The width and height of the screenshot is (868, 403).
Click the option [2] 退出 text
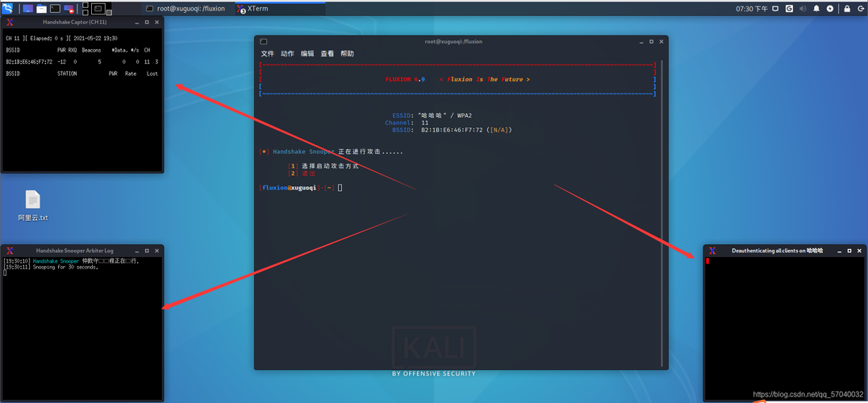(302, 173)
